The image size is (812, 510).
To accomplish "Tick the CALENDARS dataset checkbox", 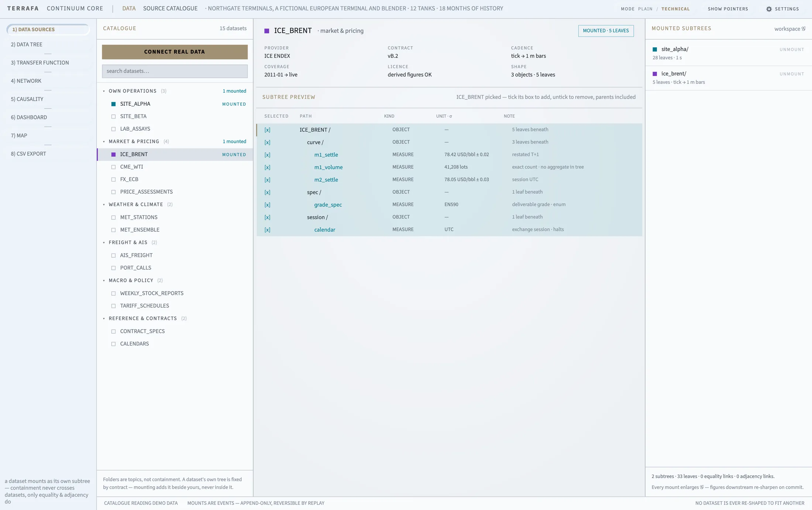I will coord(113,344).
